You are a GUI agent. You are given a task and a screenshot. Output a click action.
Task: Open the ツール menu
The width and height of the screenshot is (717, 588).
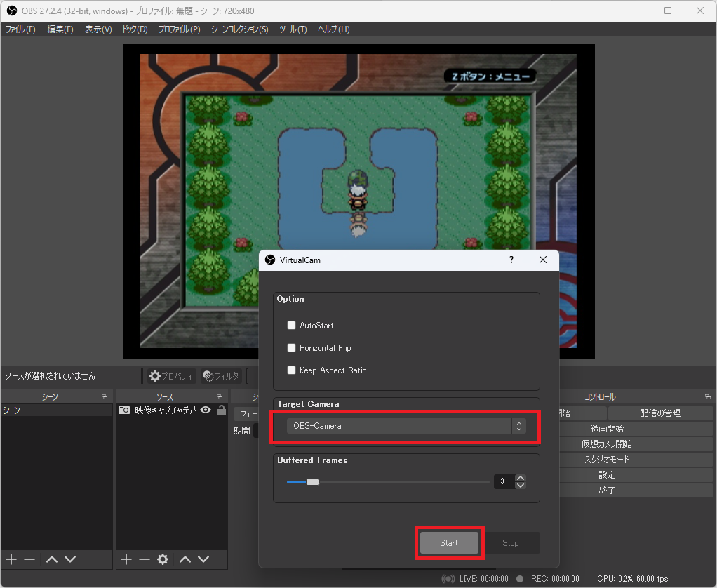(x=293, y=29)
